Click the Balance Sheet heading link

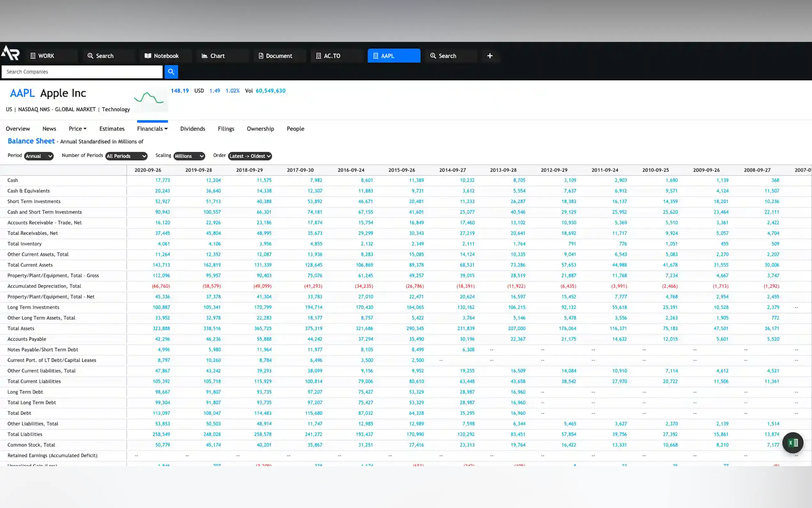pyautogui.click(x=31, y=141)
